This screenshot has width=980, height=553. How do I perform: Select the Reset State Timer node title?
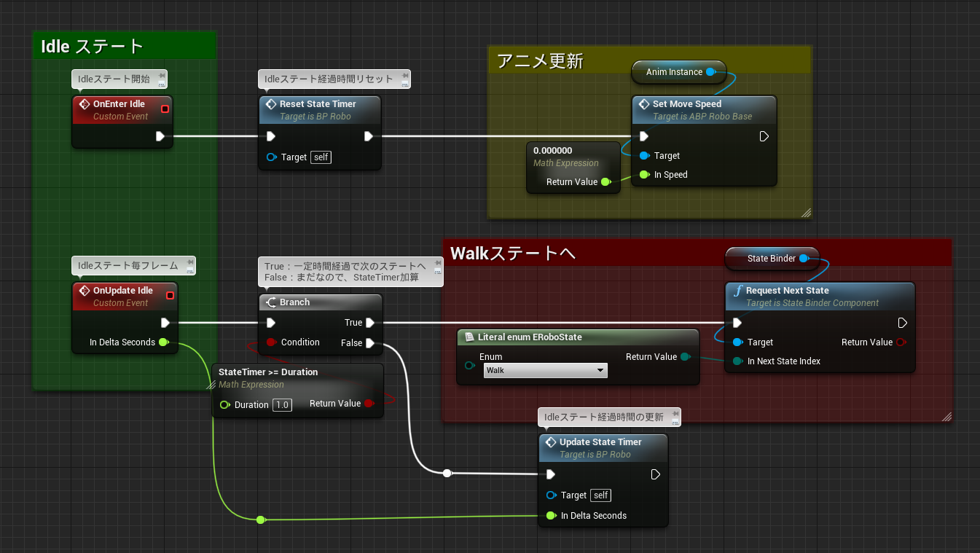pyautogui.click(x=318, y=104)
